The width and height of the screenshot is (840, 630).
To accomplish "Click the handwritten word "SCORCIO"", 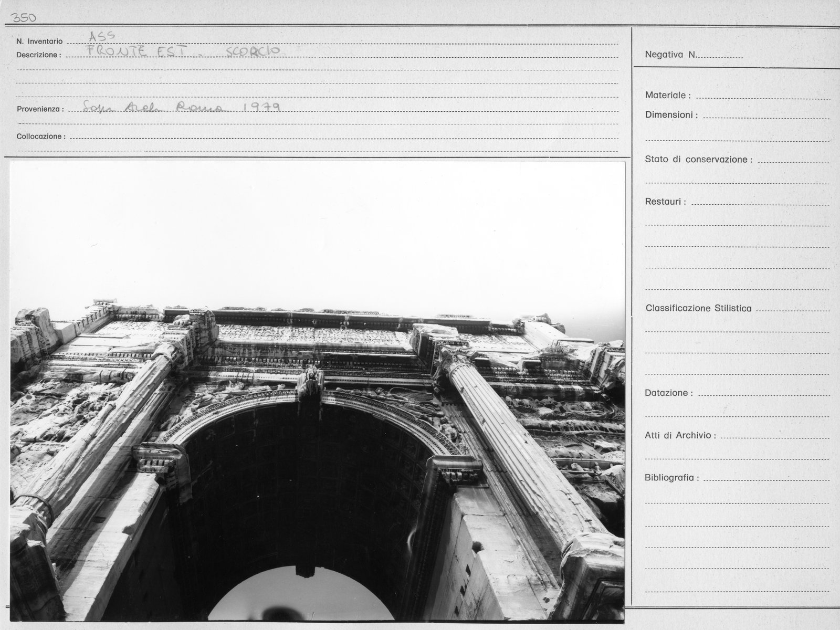I will point(254,51).
